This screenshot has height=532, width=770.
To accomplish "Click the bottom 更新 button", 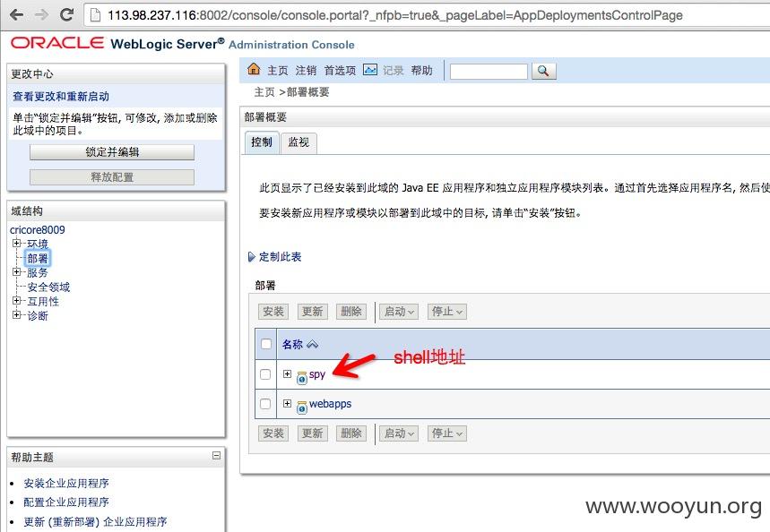I will 312,433.
